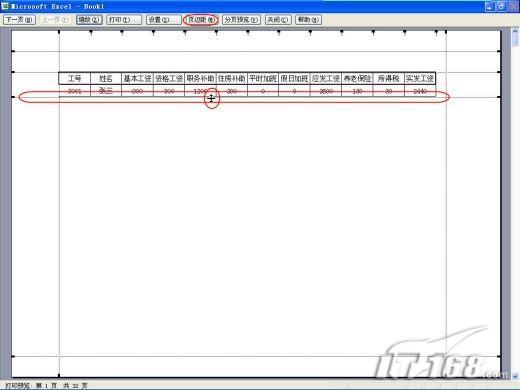Switch to 分页预览 page break preview

(242, 20)
